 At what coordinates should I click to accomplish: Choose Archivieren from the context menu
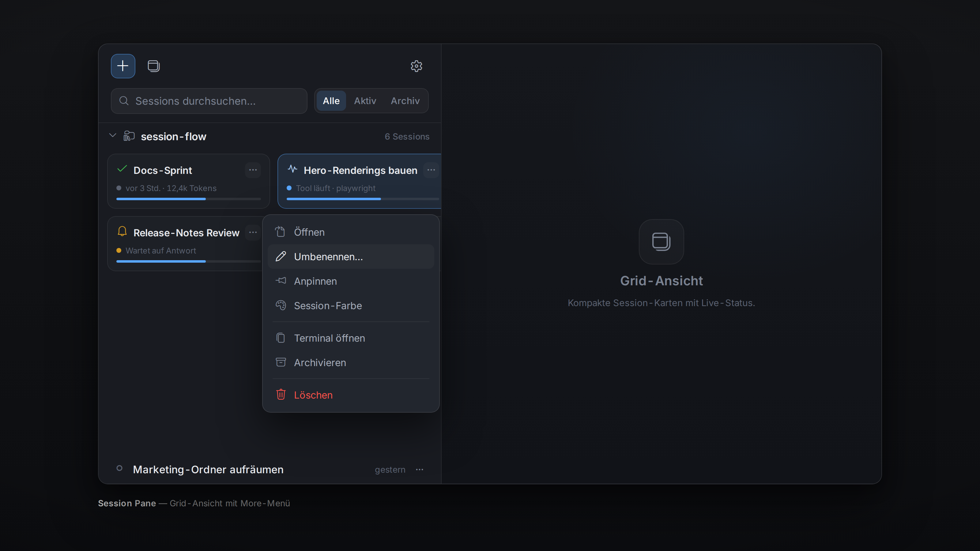pos(350,362)
